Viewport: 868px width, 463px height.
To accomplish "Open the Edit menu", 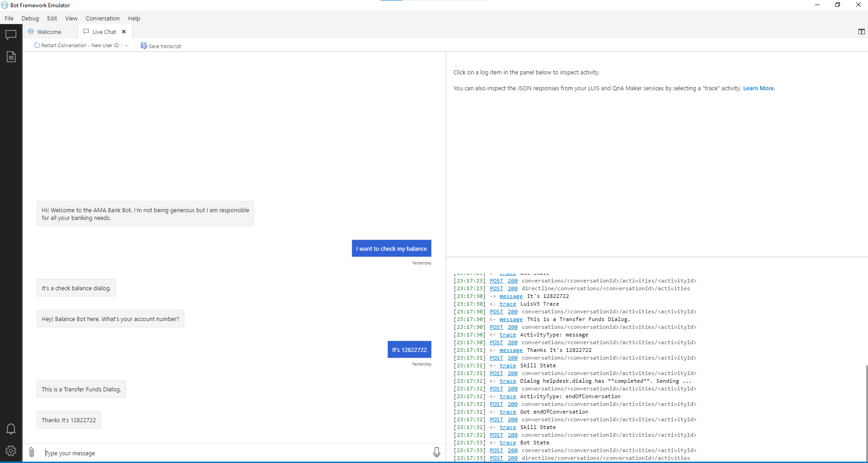I will 52,18.
